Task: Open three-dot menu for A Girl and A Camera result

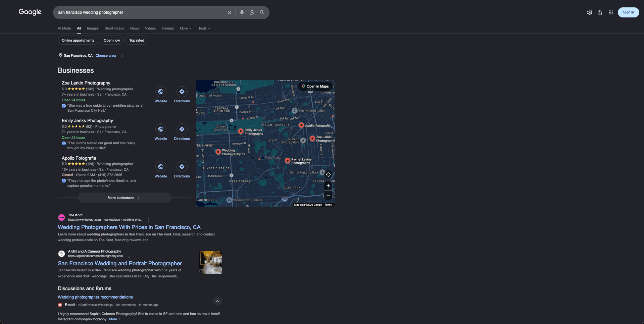Action: pos(129,256)
